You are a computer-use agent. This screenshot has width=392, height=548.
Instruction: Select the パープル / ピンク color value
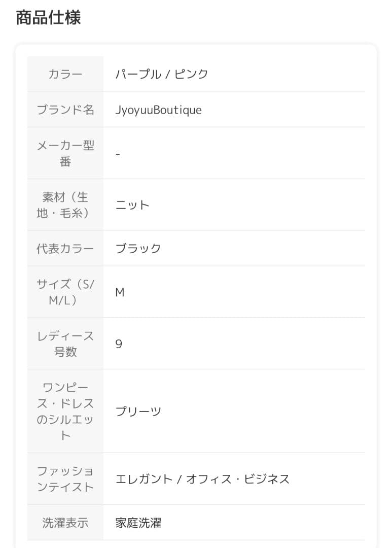[162, 74]
